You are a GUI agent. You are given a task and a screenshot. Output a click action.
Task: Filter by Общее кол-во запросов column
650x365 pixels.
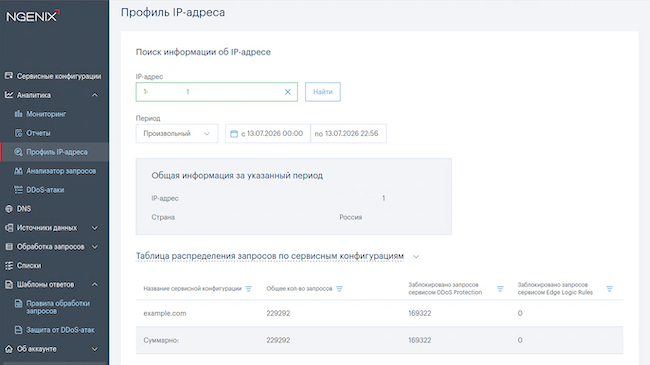(339, 289)
